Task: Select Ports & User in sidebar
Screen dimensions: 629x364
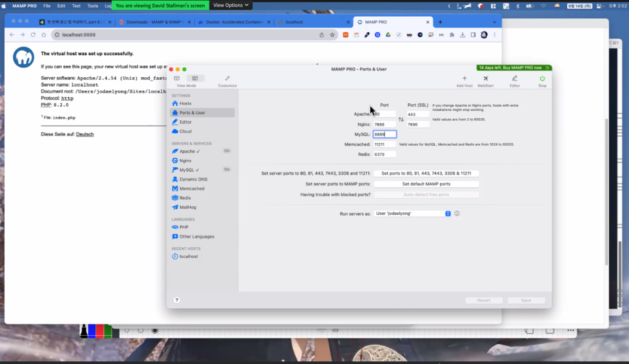Action: click(202, 113)
